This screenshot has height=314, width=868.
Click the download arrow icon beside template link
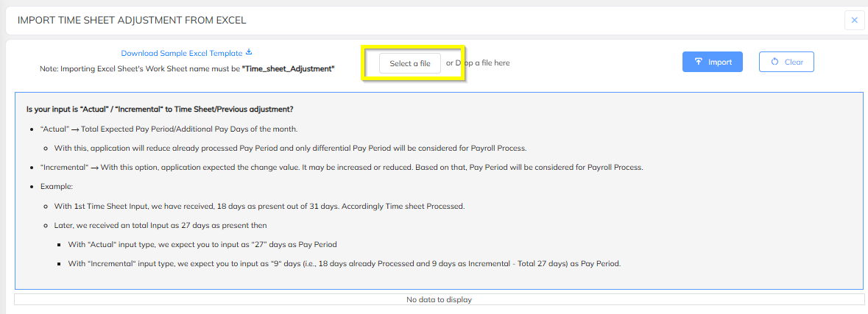coord(249,52)
